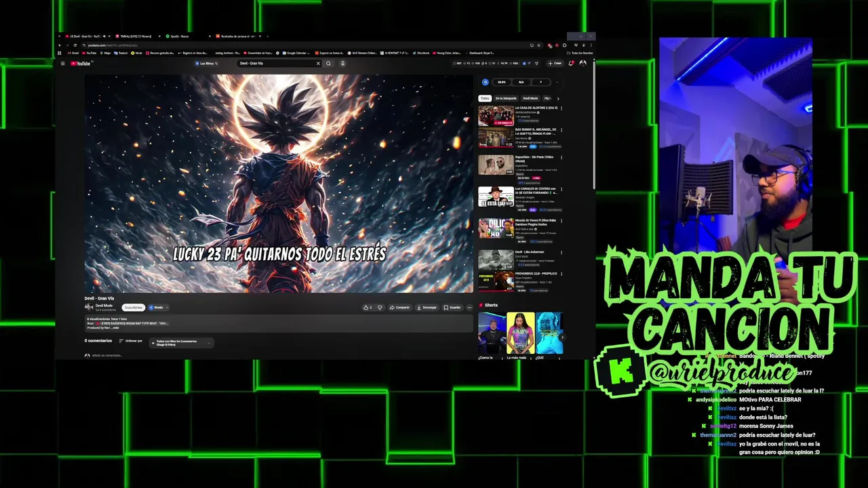This screenshot has height=488, width=868.
Task: Expand the stats panel chevron above chips
Action: 556,82
